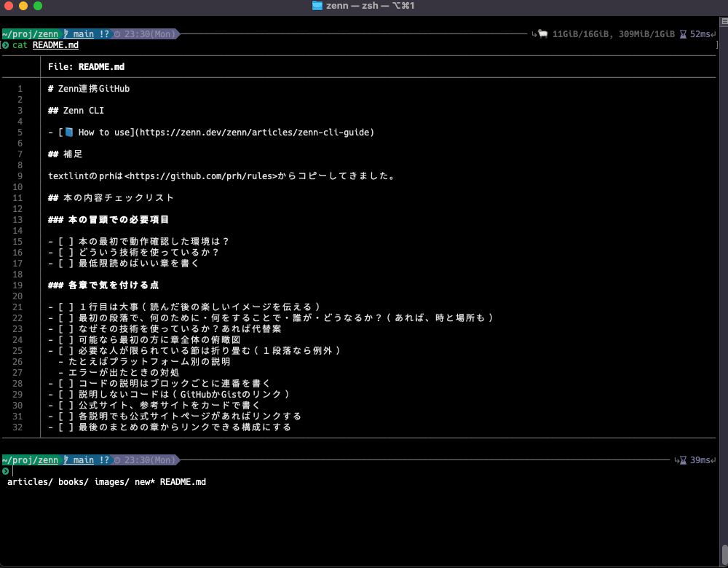
Task: Click the sub-item "たとえばプラットフォーム別の説明"
Action: pos(149,362)
